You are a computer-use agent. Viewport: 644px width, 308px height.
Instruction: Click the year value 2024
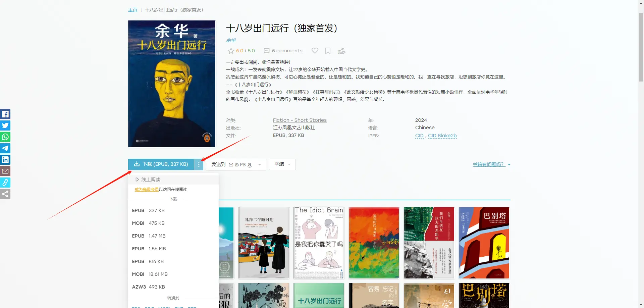tap(421, 120)
